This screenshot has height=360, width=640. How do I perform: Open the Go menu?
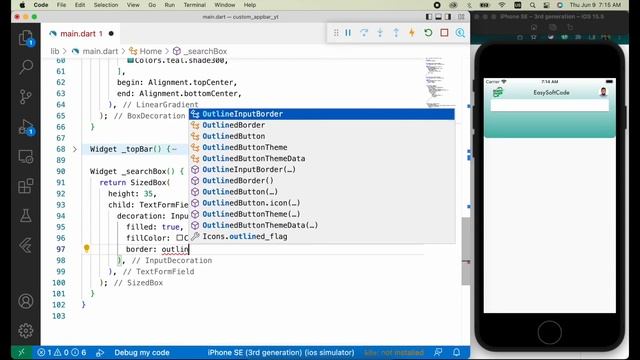[x=152, y=5]
